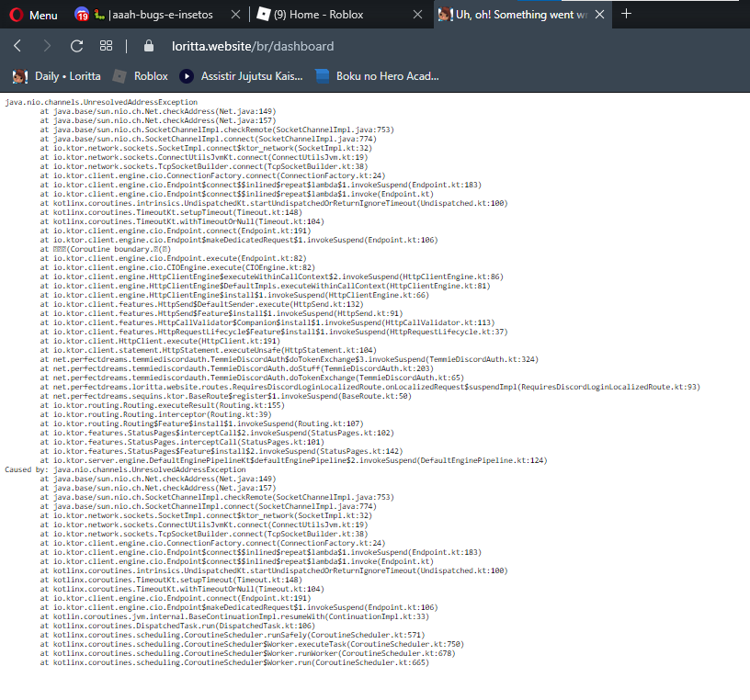Go back using the back arrow icon
This screenshot has width=750, height=700.
pos(16,44)
